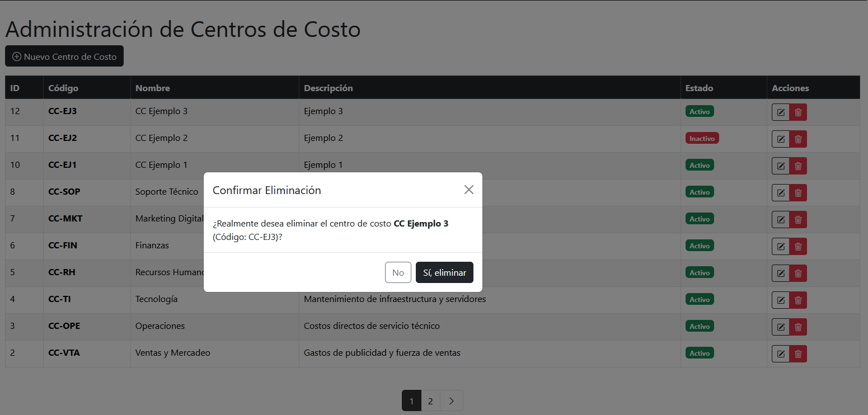
Task: Confirm deletion with the Sí, eliminar button
Action: pyautogui.click(x=444, y=272)
